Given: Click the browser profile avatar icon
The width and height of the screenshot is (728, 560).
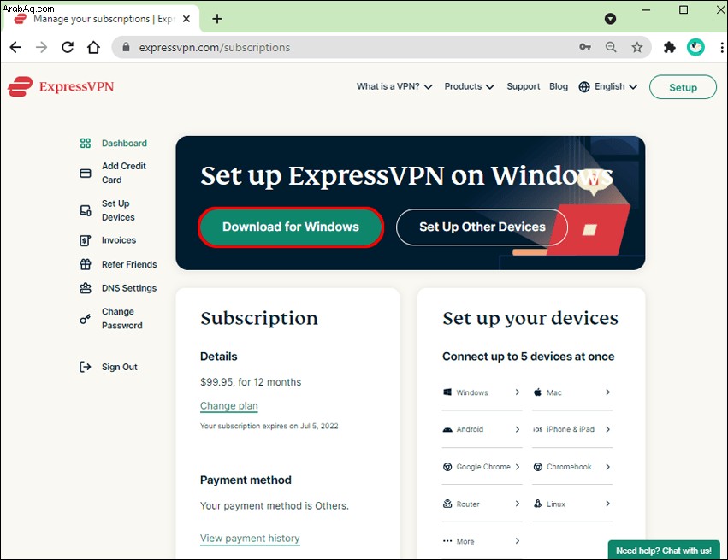Looking at the screenshot, I should coord(695,47).
